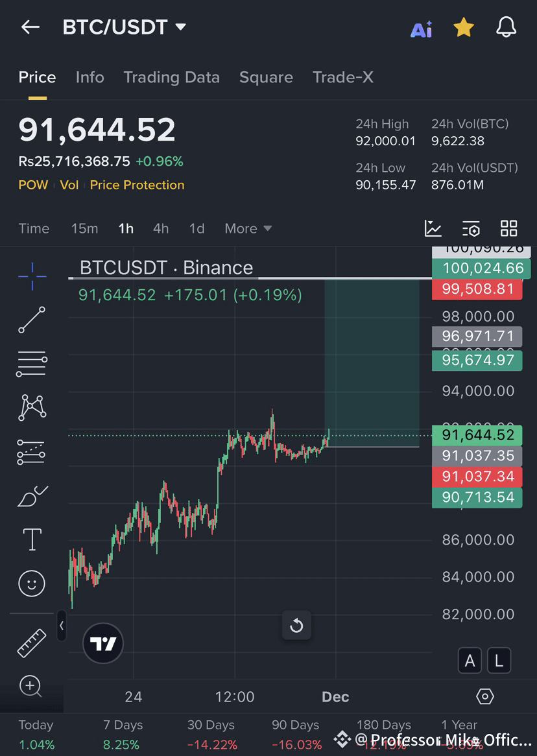Open the emoji sticker tool

[x=32, y=584]
